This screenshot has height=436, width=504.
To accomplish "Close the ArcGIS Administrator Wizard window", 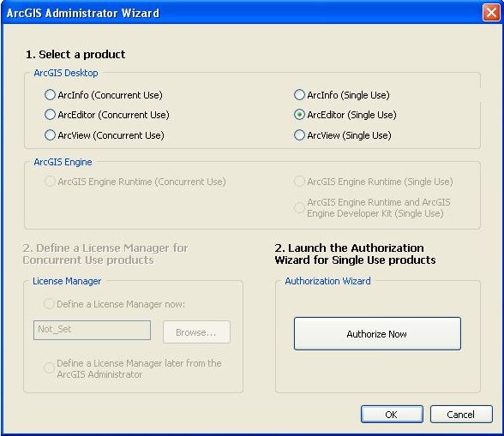I will click(x=491, y=13).
